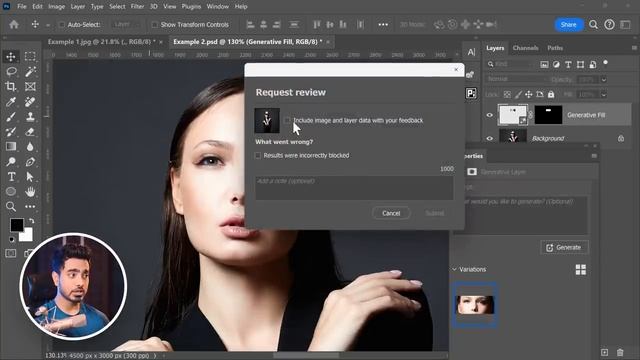Open the Layers panel flyout menu
Viewport: 640px width, 360px height.
coord(634,48)
